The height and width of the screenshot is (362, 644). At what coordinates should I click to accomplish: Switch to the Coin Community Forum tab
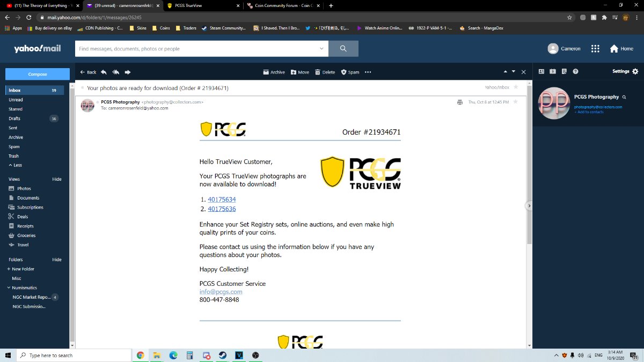point(282,5)
